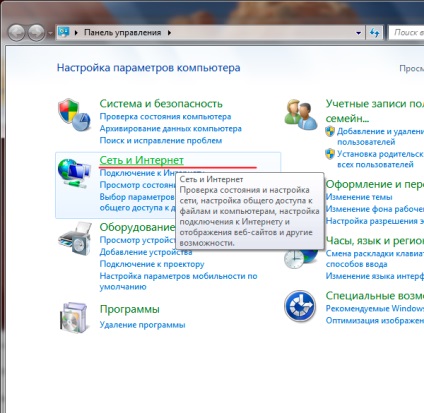Viewport: 424px width, 413px height.
Task: Open Добавление и удаление пользователей link
Action: (380, 137)
